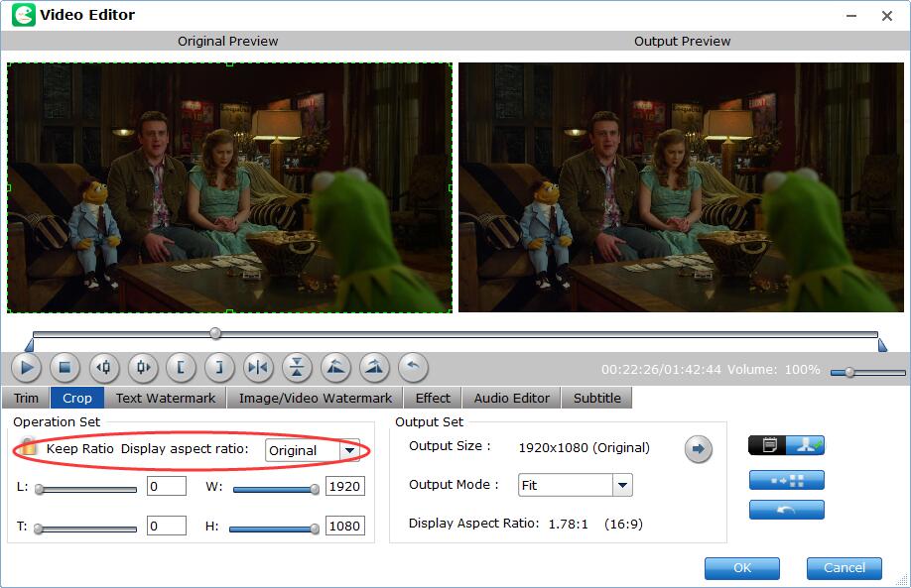Viewport: 911px width, 588px height.
Task: Flip the video horizontally
Action: (x=258, y=368)
